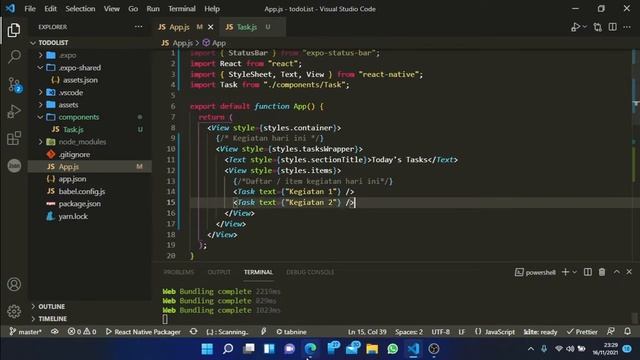Open the notifications bell in status bar

tap(627, 332)
